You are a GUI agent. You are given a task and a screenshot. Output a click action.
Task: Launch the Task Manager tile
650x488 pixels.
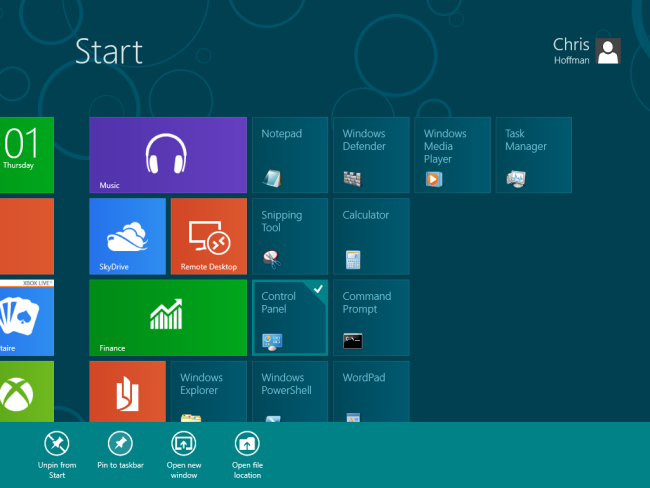pyautogui.click(x=534, y=155)
